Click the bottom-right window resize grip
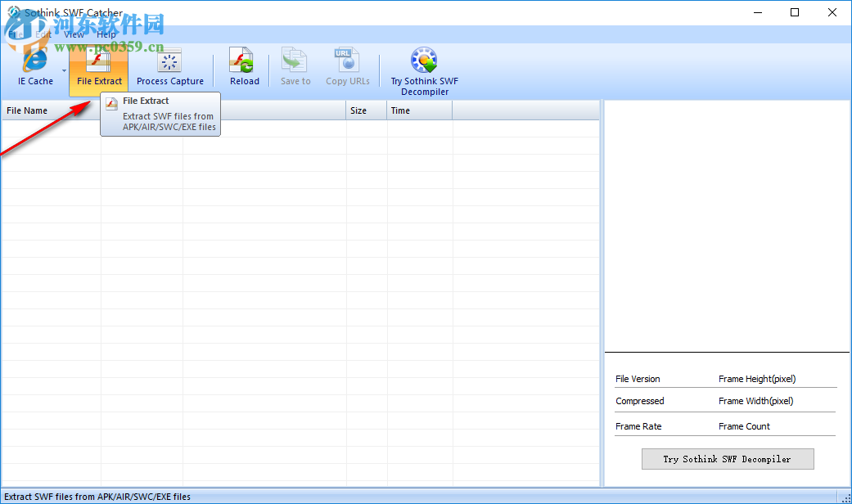Viewport: 852px width, 504px height. pyautogui.click(x=846, y=497)
